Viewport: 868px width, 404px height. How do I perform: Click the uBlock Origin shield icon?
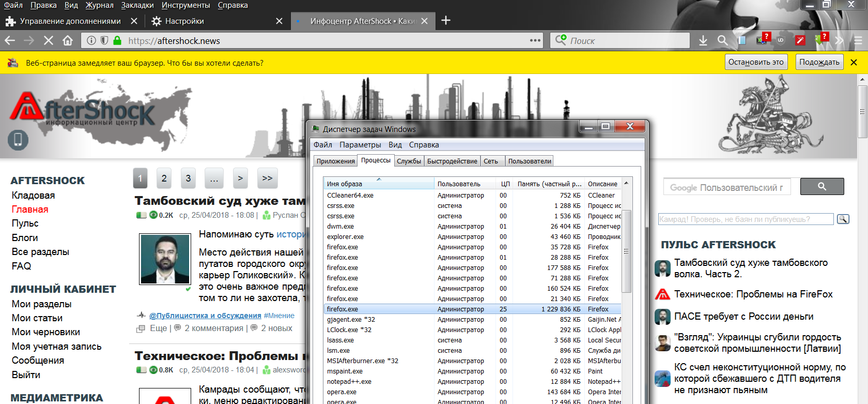pyautogui.click(x=781, y=40)
